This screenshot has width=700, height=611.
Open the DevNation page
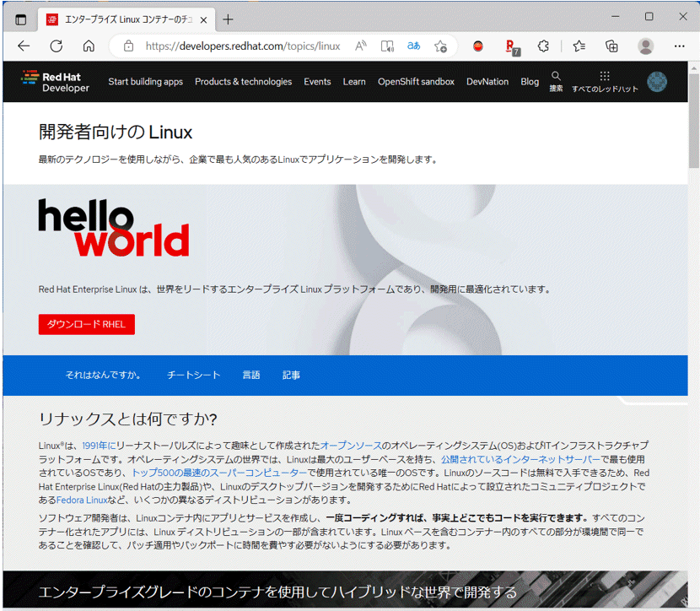(487, 82)
